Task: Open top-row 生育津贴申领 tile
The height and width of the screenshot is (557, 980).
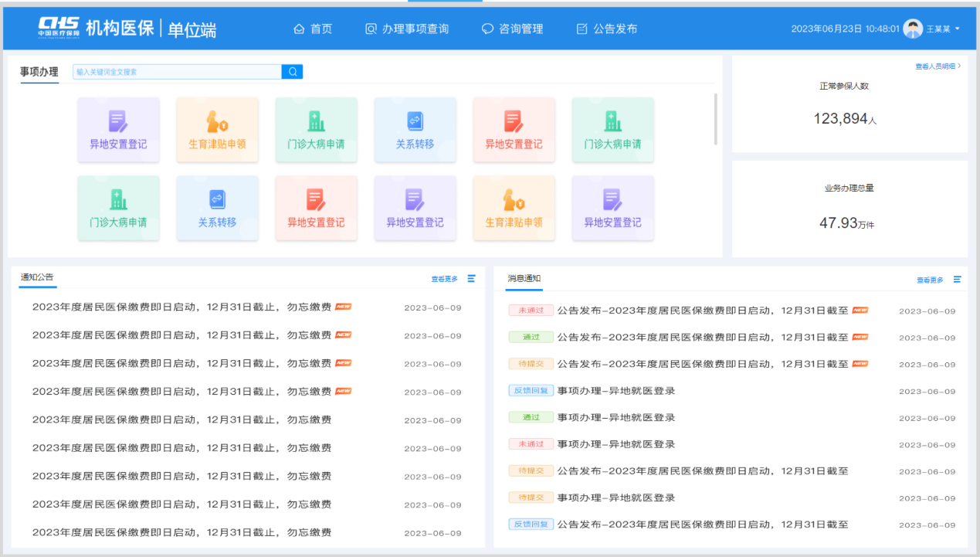Action: [217, 130]
